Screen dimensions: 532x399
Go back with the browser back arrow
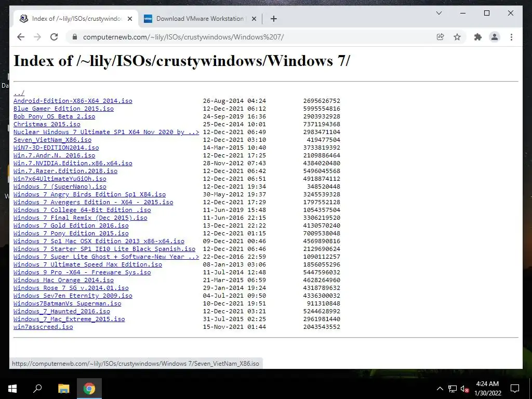point(21,37)
